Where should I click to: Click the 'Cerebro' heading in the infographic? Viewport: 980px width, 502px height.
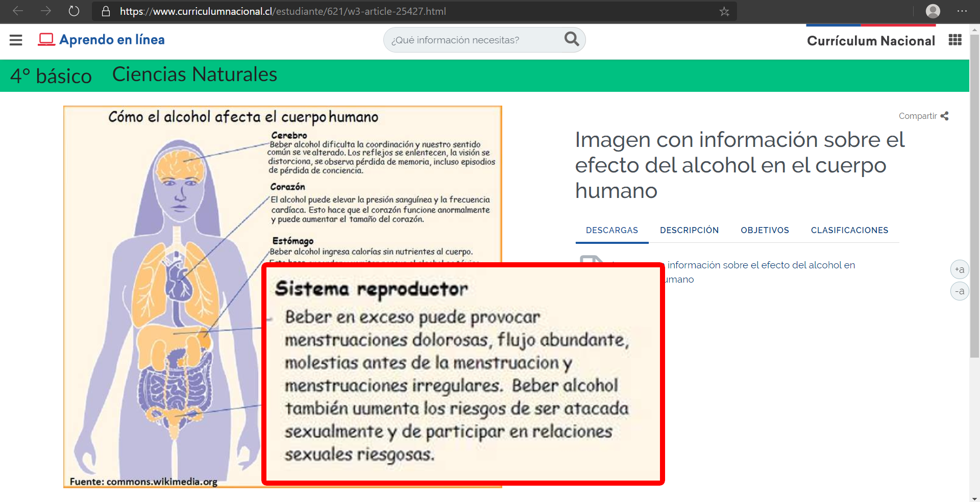(289, 135)
